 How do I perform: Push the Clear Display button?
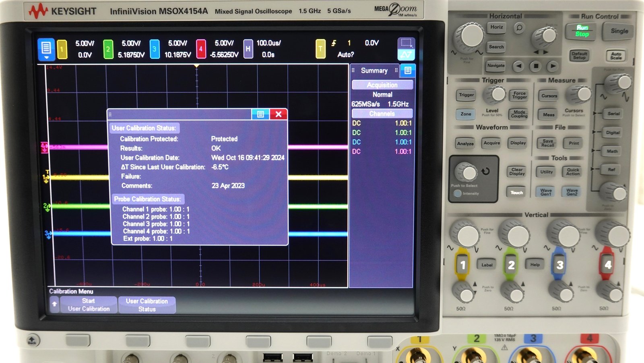point(517,172)
